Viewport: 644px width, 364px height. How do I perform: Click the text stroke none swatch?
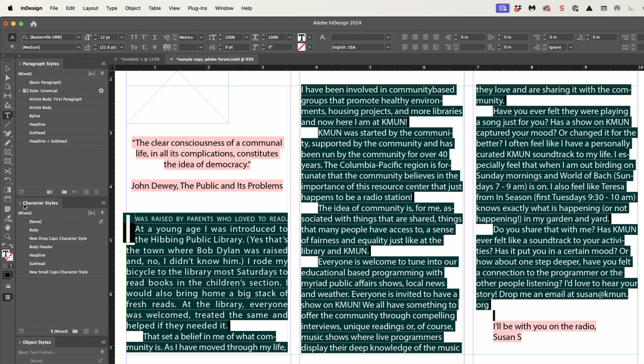click(x=301, y=47)
